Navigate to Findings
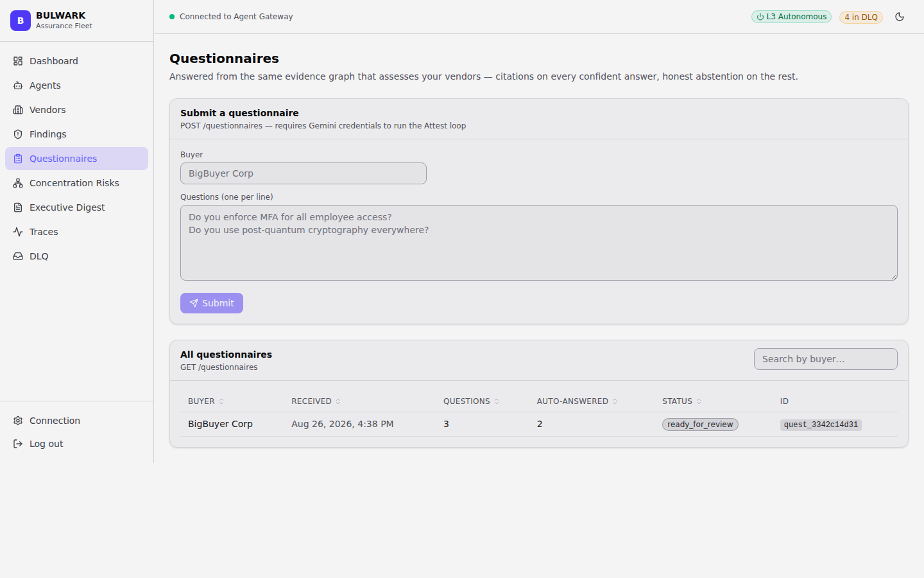This screenshot has width=924, height=578. (x=76, y=134)
